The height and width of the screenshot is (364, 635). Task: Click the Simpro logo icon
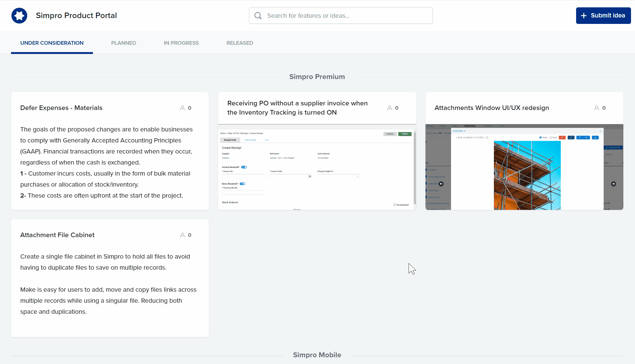[x=19, y=16]
